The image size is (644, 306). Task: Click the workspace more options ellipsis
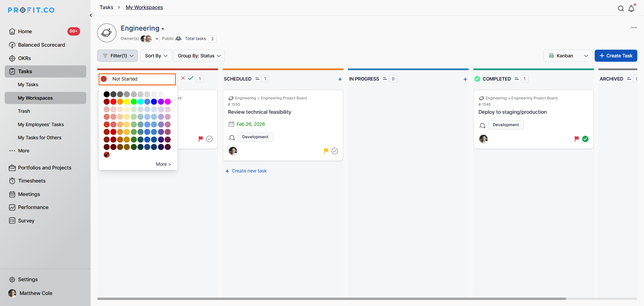click(634, 28)
